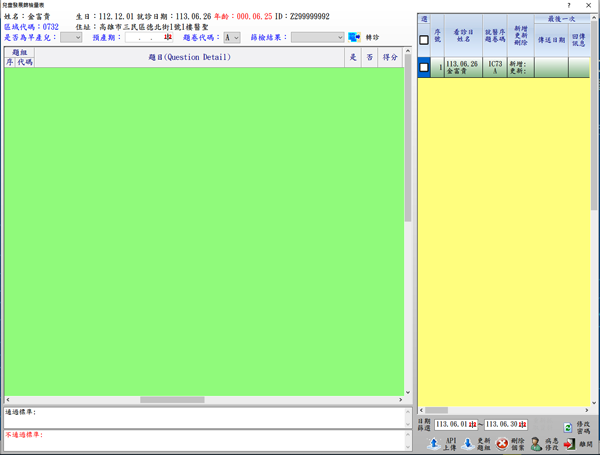Open calendar picker for start date 113.06.01
The image size is (600, 455).
point(472,425)
